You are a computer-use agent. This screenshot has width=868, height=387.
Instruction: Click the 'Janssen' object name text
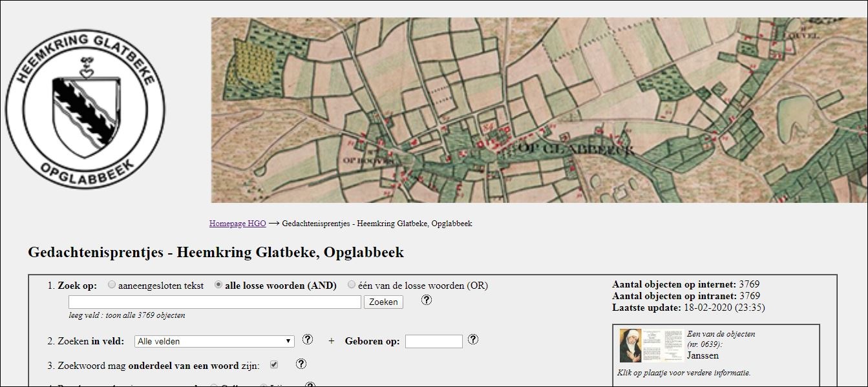(703, 355)
